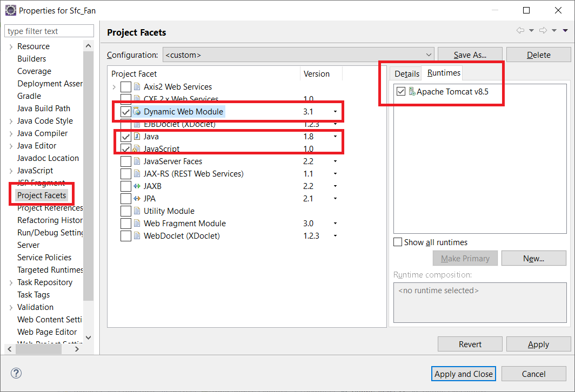Click the JPA facet icon
This screenshot has width=575, height=392.
pyautogui.click(x=137, y=199)
